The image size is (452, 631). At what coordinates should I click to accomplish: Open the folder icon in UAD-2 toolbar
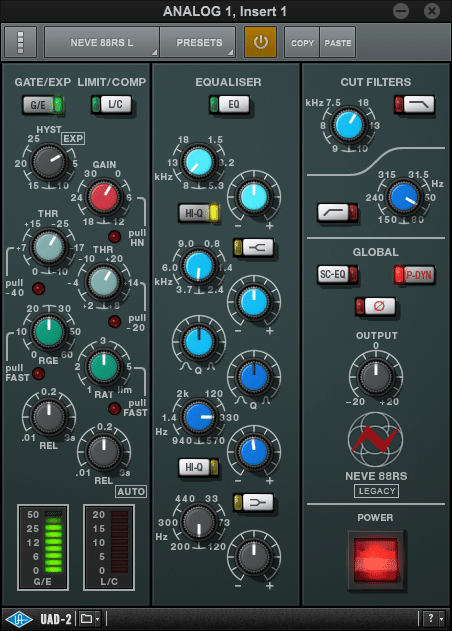tap(86, 619)
